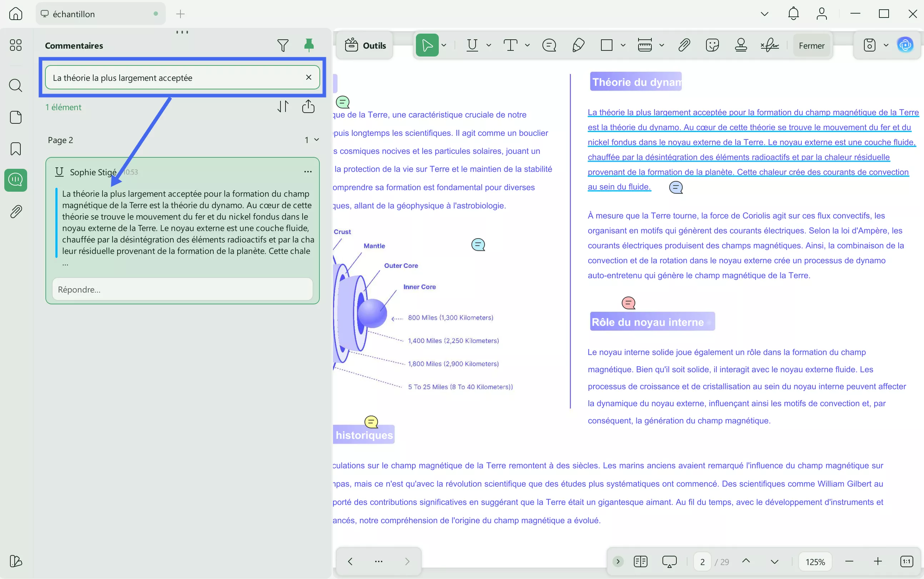Image resolution: width=924 pixels, height=579 pixels.
Task: Open the bookmarks sidebar panel
Action: [x=16, y=148]
